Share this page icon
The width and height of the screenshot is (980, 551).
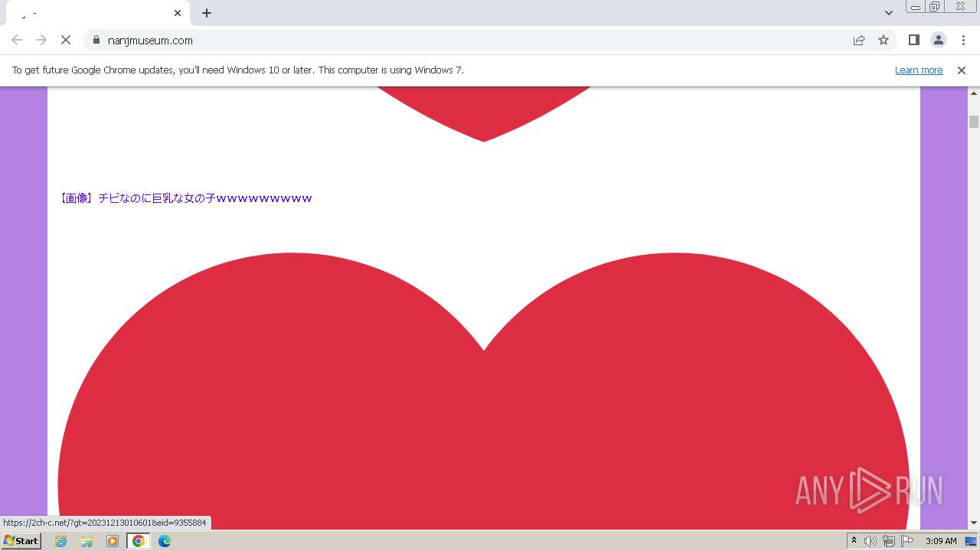click(x=859, y=40)
